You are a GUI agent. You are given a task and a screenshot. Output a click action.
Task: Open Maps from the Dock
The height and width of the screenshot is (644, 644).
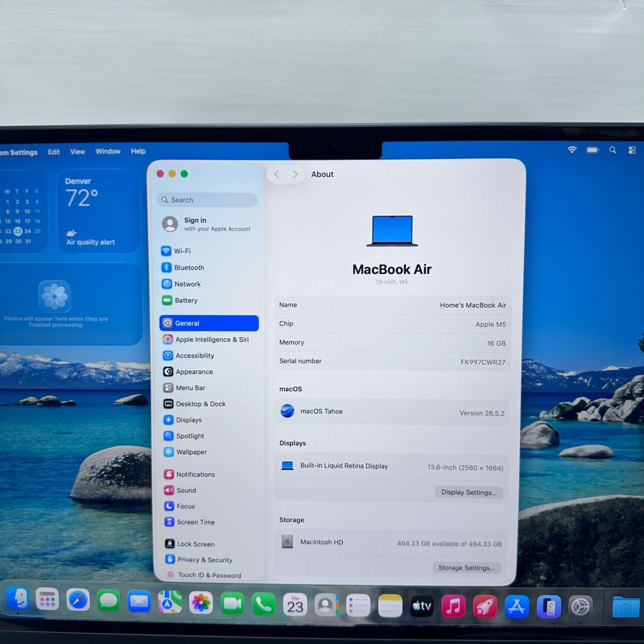coord(170,603)
